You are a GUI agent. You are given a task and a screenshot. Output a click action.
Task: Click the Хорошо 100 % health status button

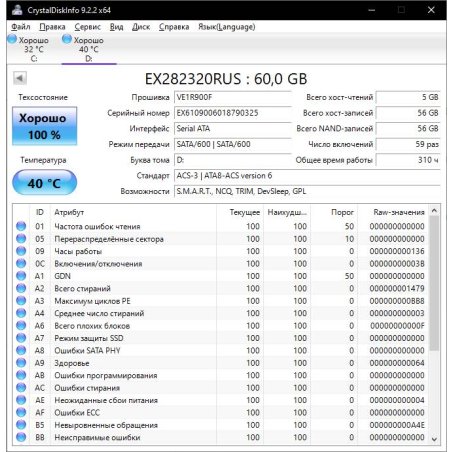point(45,126)
